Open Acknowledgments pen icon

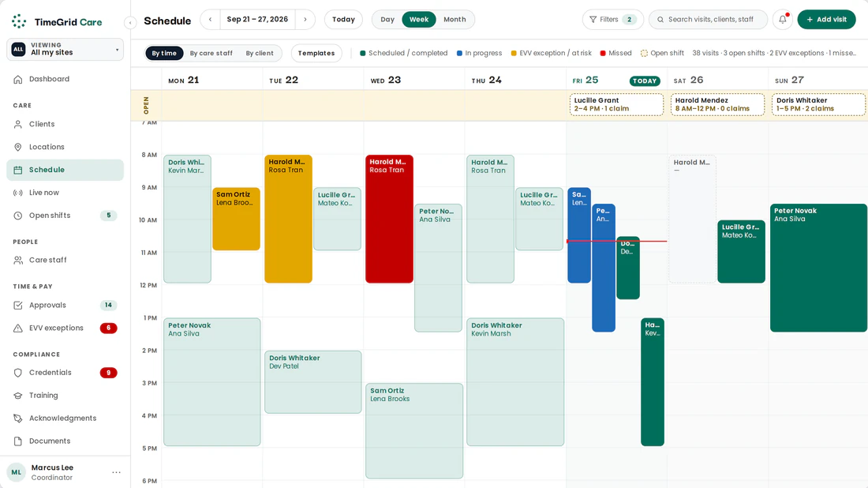17,419
